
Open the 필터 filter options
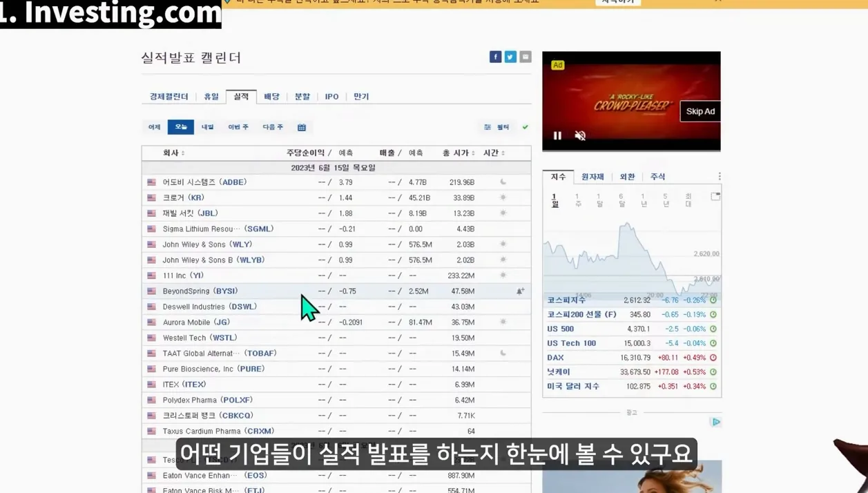click(496, 127)
